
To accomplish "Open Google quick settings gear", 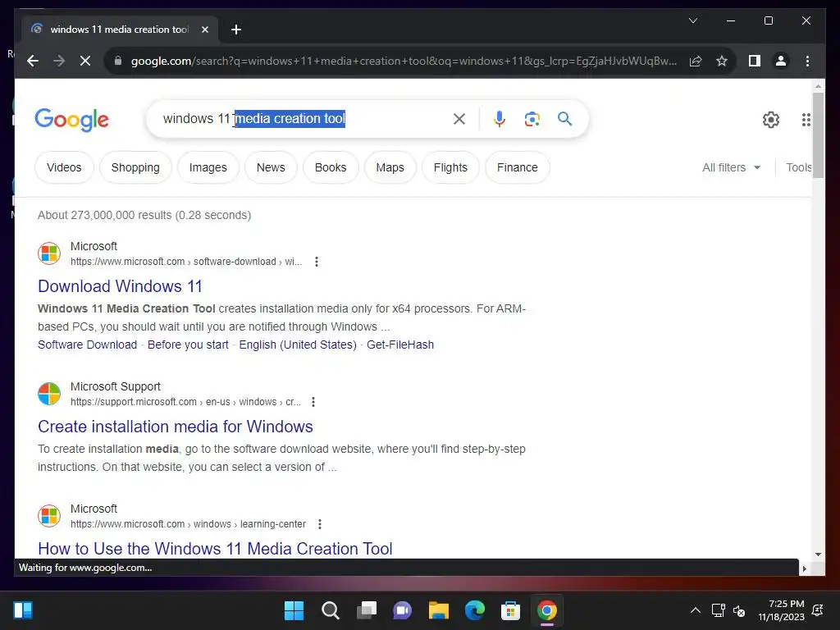I will [x=771, y=120].
